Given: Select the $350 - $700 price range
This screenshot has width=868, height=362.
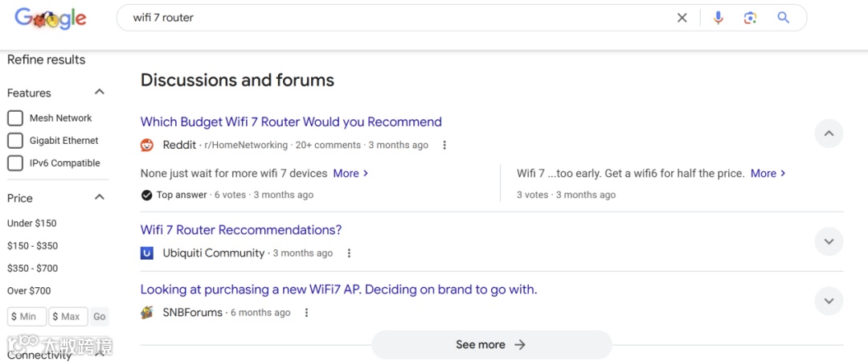Looking at the screenshot, I should point(33,269).
